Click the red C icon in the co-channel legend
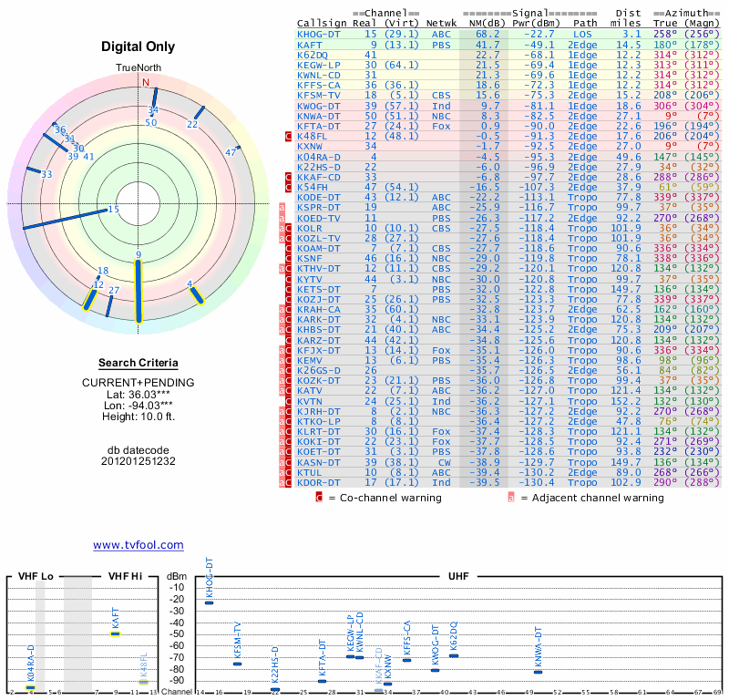Viewport: 729px width, 700px height. (319, 498)
